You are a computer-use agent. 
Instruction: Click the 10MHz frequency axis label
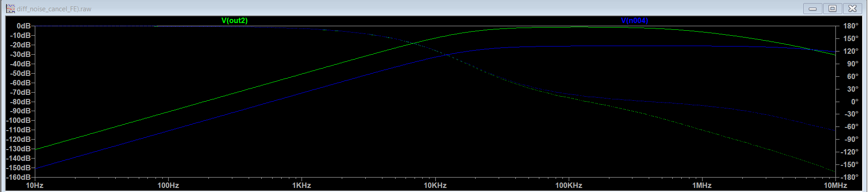click(x=835, y=185)
